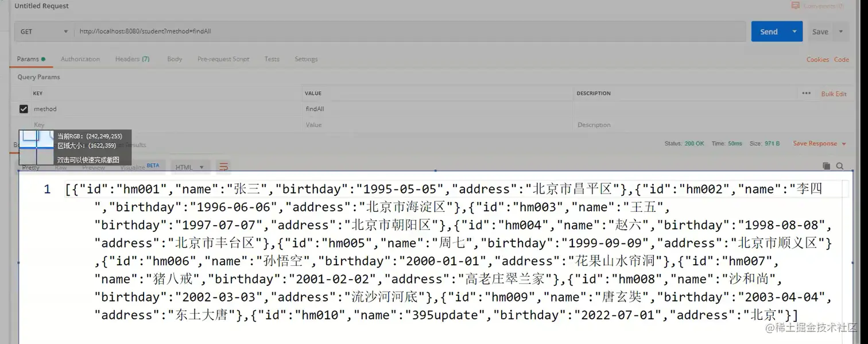Uncheck the method parameter checkbox

coord(24,109)
